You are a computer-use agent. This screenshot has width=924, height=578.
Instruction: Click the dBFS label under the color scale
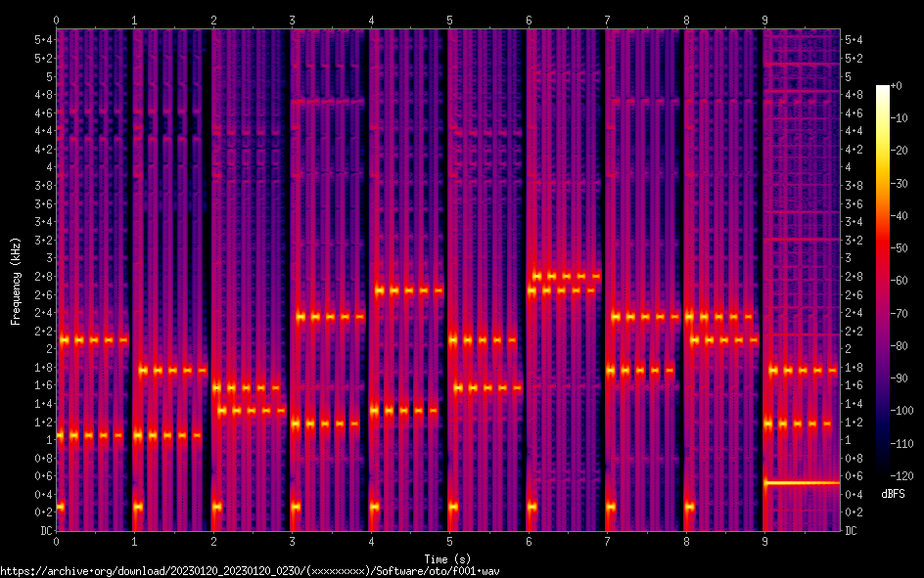tap(894, 494)
